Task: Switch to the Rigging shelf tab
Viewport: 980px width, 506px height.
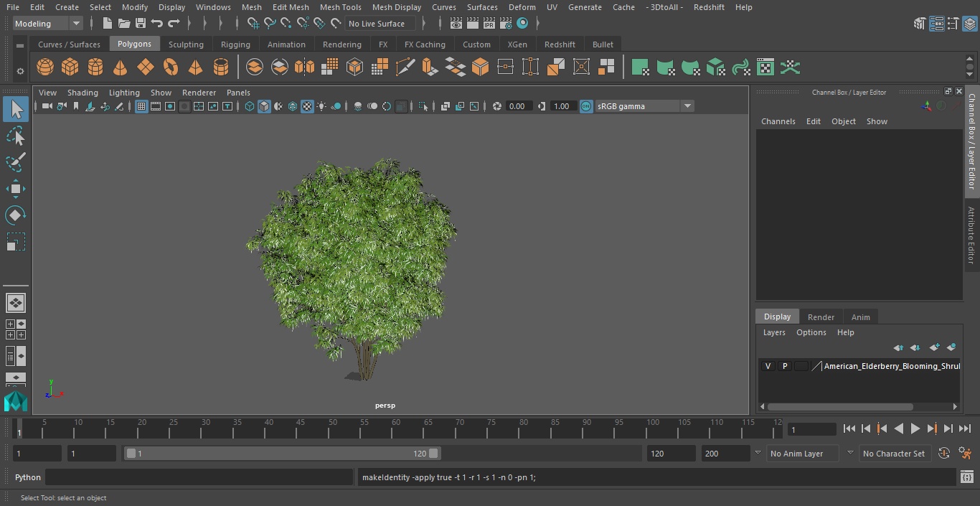Action: (x=235, y=44)
